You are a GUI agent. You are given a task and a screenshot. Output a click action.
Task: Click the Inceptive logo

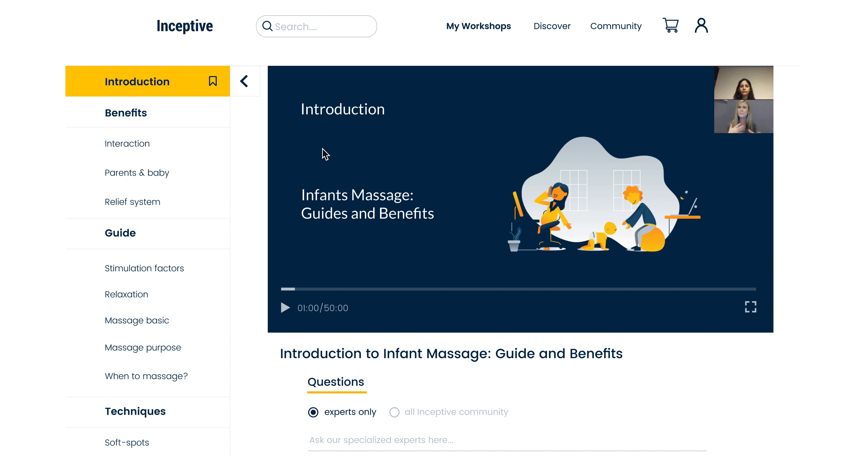(185, 26)
